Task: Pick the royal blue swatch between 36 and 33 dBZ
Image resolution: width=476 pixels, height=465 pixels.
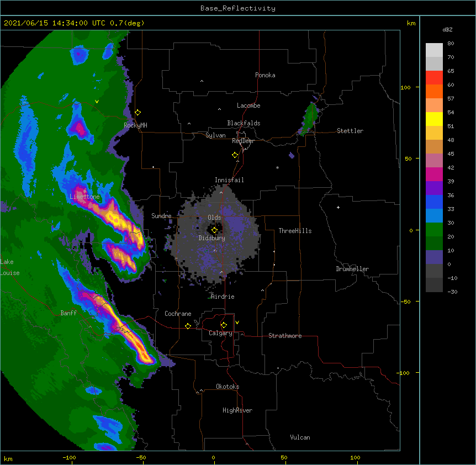Action: point(434,202)
